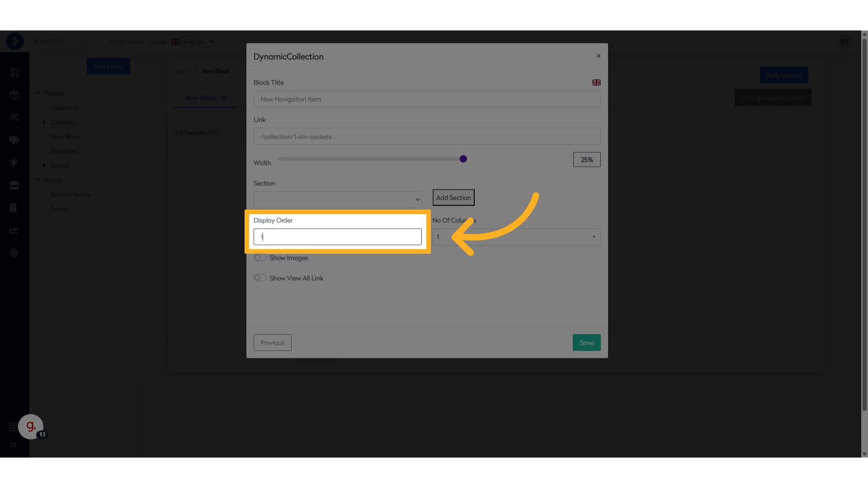Click the asterisk sidebar icon
868x488 pixels.
[x=14, y=163]
